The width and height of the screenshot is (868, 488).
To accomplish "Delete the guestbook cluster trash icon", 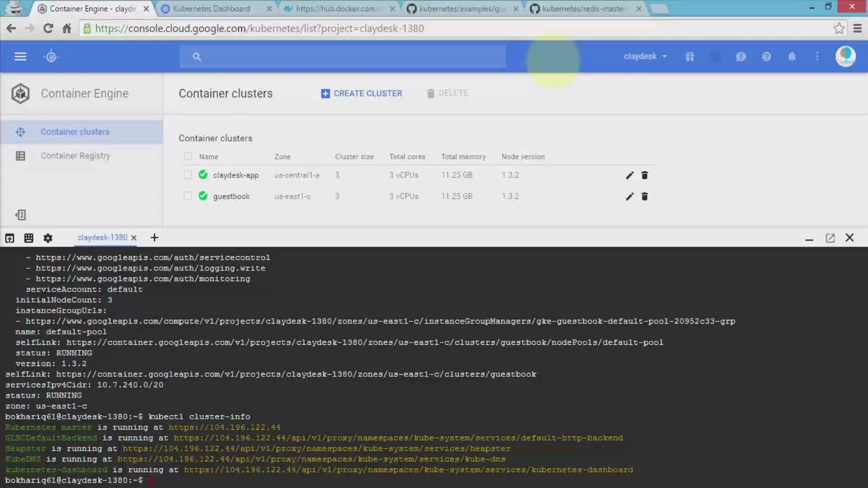I will click(645, 196).
